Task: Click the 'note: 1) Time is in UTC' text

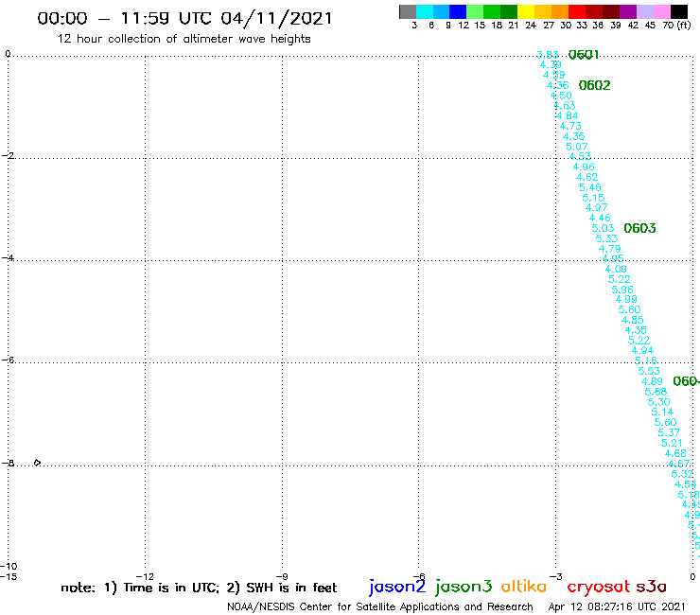Action: click(140, 588)
